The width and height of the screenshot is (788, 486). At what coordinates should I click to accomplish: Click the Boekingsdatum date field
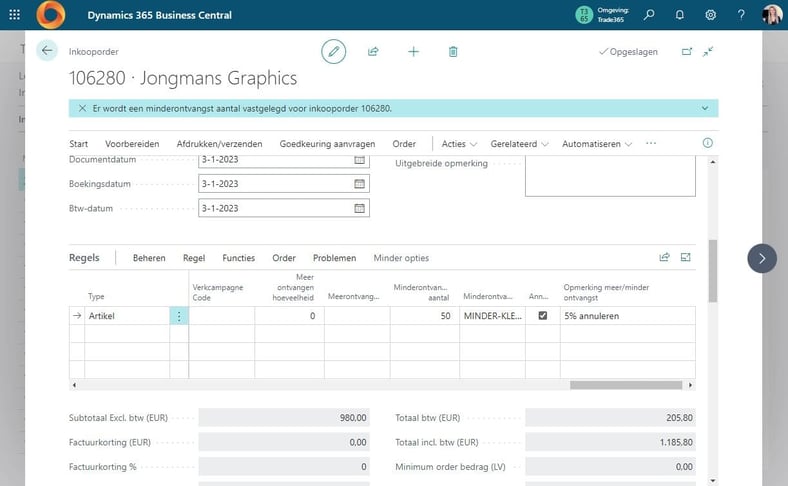click(284, 184)
